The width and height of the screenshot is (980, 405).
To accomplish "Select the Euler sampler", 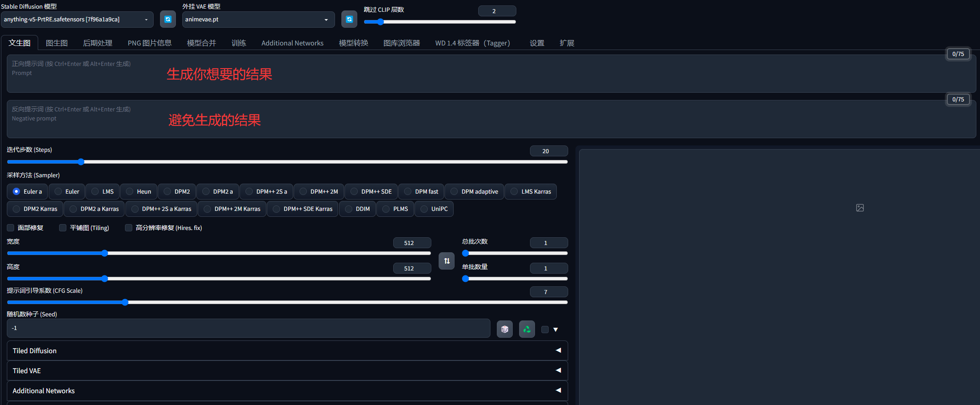I will [67, 191].
